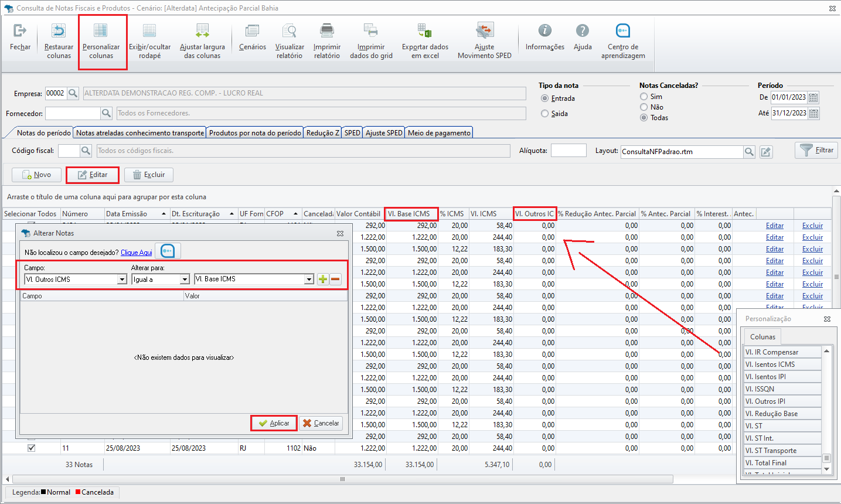The image size is (841, 504).
Task: Click the Alíquota input field
Action: (568, 151)
